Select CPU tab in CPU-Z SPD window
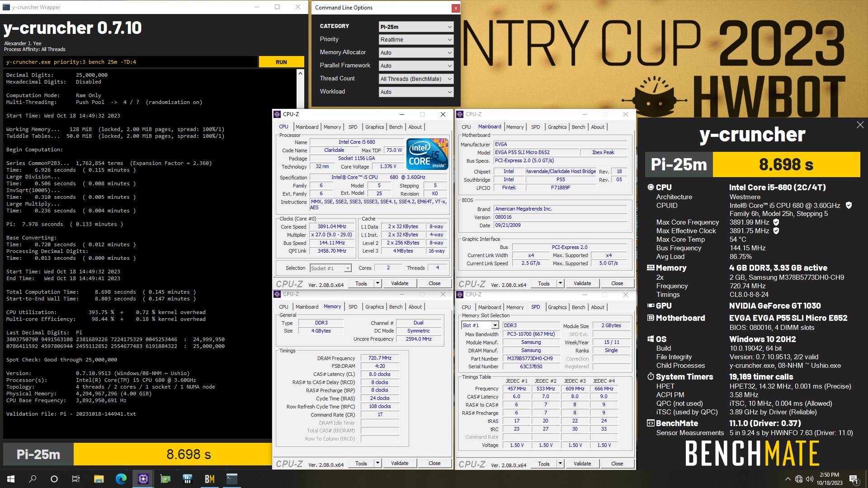 click(466, 307)
